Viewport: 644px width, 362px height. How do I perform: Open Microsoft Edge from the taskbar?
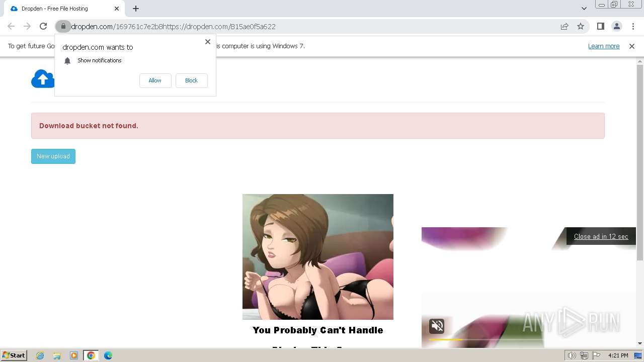108,355
